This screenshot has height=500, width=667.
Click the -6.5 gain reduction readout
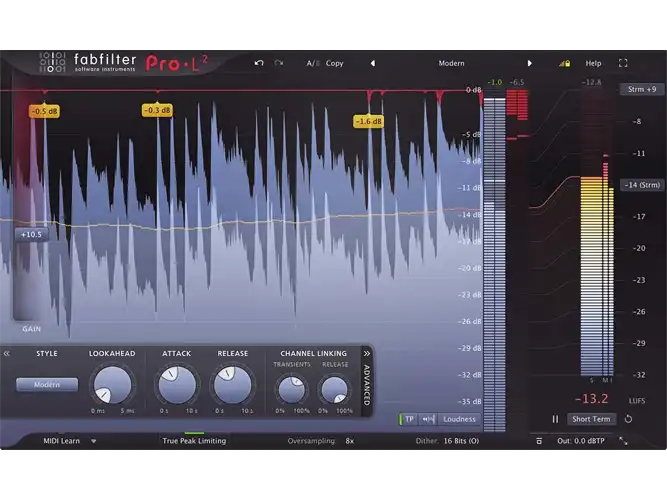click(517, 82)
